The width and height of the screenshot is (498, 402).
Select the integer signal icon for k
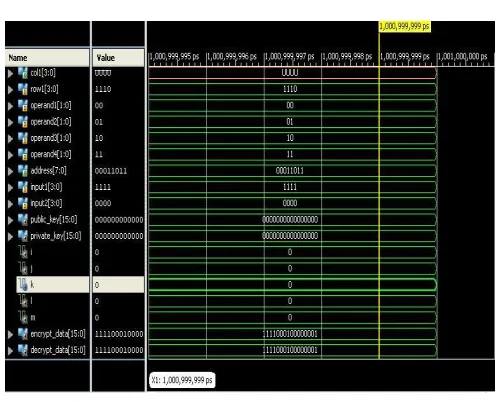pos(23,285)
